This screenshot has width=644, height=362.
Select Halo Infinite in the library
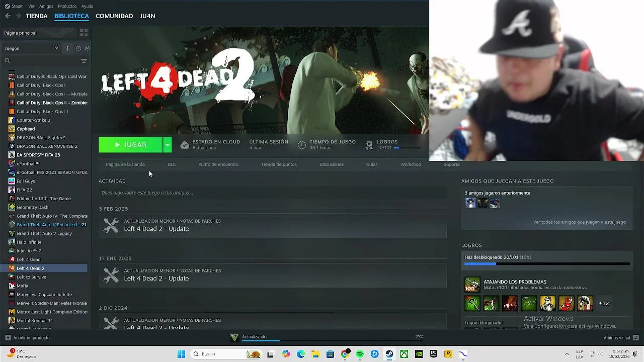[x=29, y=242]
